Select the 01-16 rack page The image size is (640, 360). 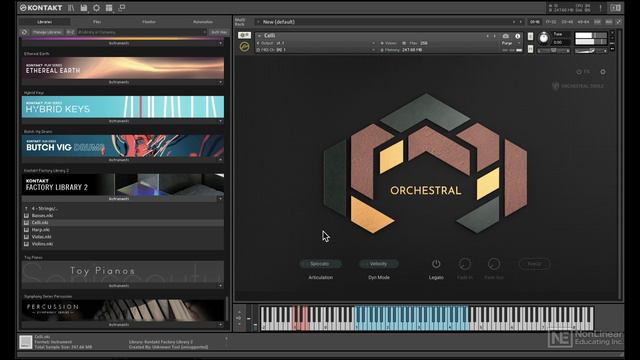click(535, 22)
